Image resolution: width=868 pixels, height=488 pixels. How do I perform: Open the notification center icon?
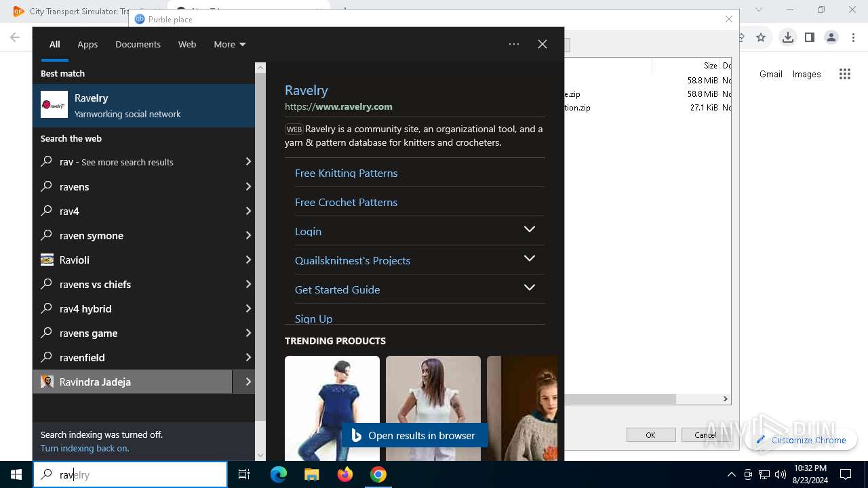click(846, 474)
